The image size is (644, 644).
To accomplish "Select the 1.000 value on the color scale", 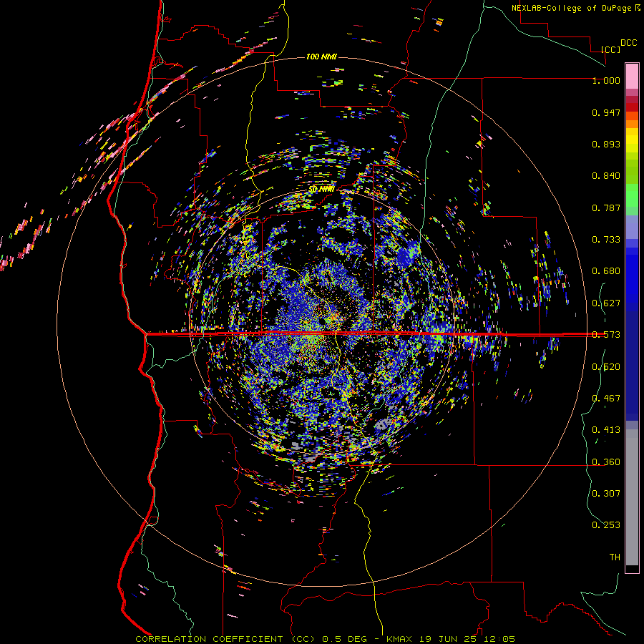I will pyautogui.click(x=606, y=80).
